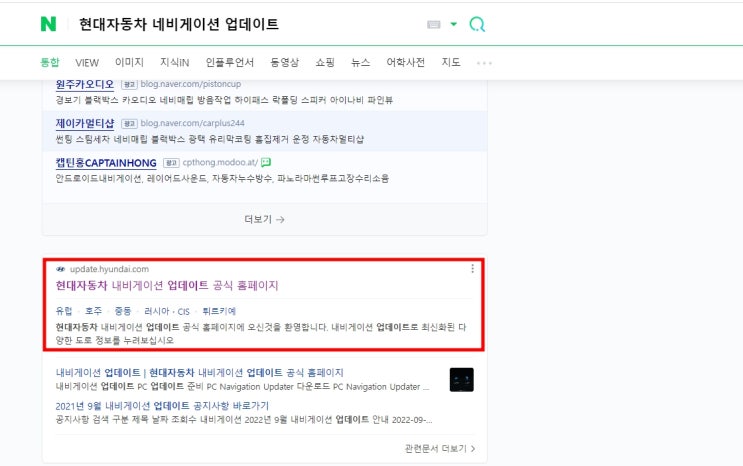Image resolution: width=743 pixels, height=466 pixels.
Task: Open the 제이카멀티샵 ad link
Action: (85, 123)
